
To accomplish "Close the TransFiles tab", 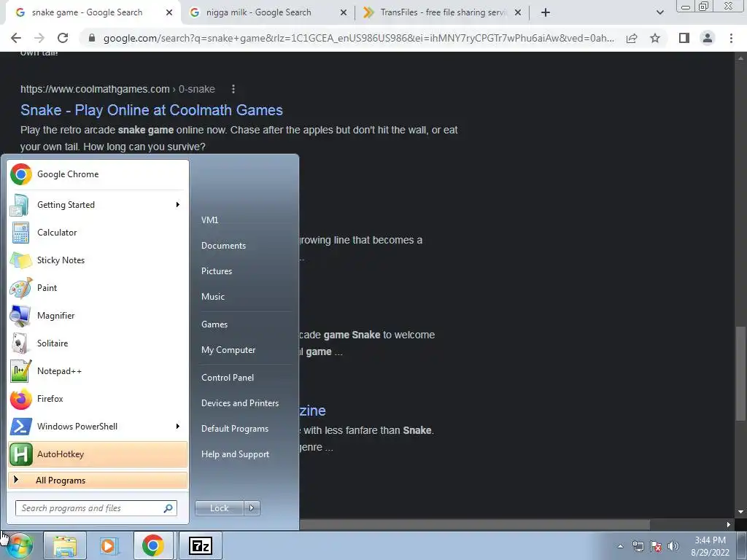I will [x=518, y=13].
